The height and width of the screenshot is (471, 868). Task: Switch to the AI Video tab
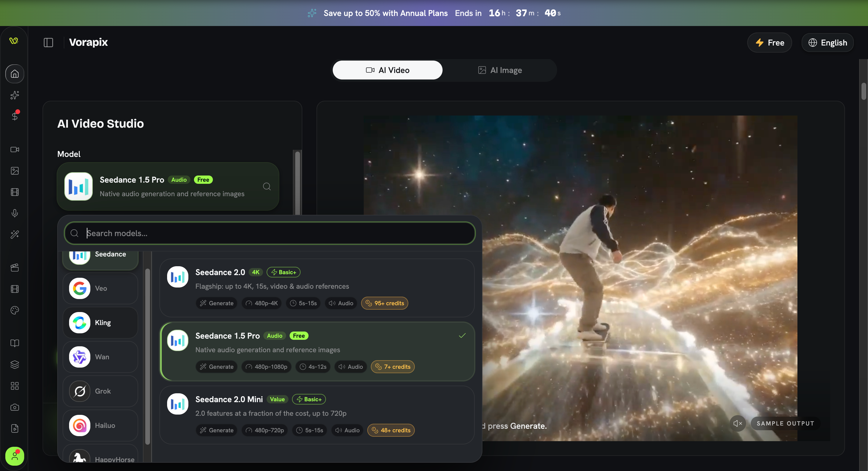(387, 70)
